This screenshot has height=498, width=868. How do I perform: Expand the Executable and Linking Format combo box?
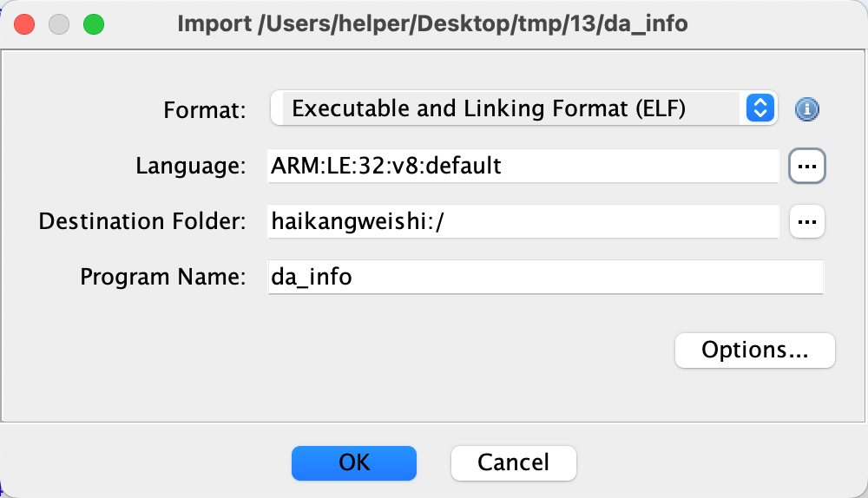pos(523,108)
